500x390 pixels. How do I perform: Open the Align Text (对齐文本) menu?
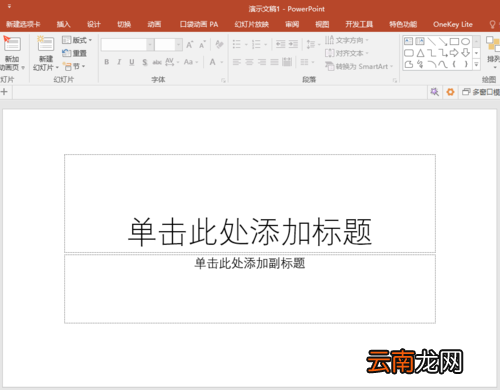pyautogui.click(x=347, y=53)
